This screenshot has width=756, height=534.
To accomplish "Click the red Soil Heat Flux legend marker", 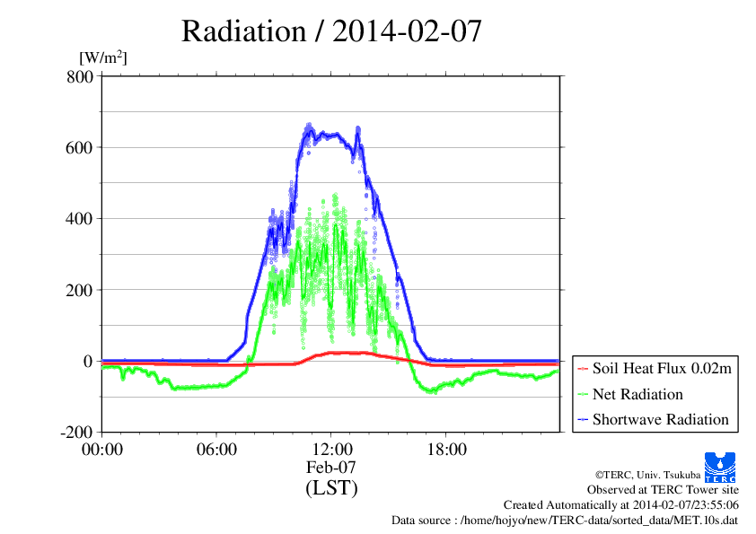I will [583, 369].
